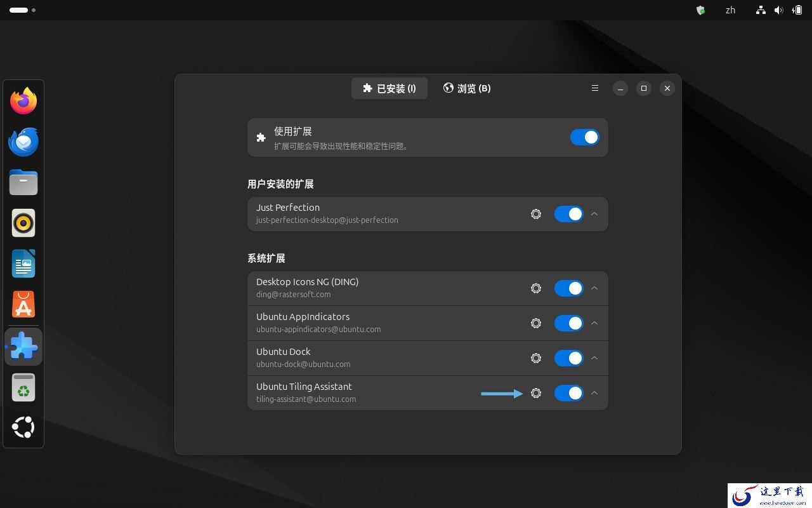Open Thunderbird mail from the dock

tap(23, 142)
